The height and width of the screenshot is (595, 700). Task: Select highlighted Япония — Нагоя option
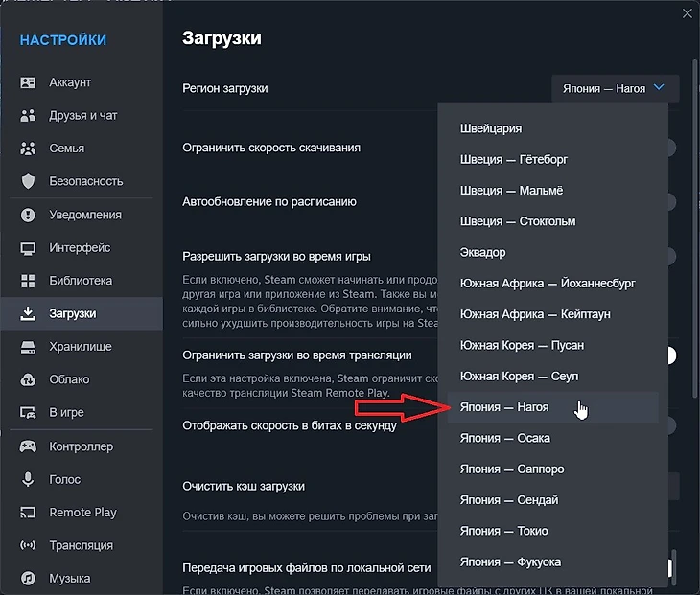click(x=552, y=407)
